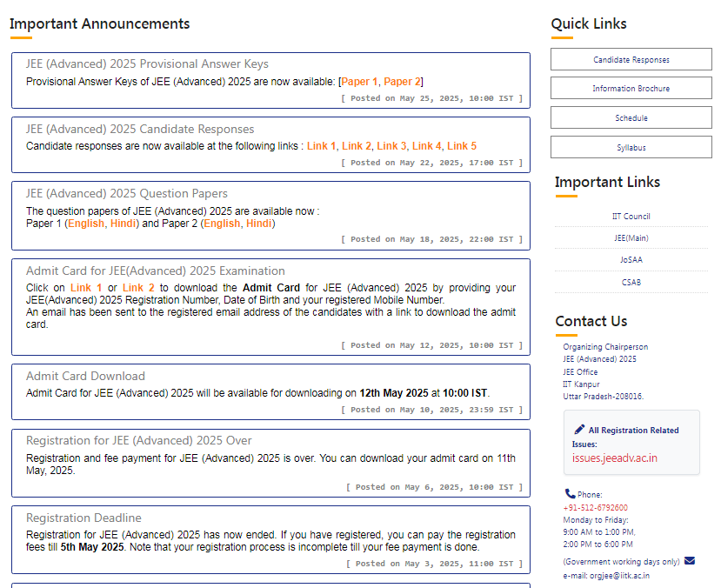Screen dimensions: 721x588
Task: Click the Schedule quick link button
Action: (x=631, y=118)
